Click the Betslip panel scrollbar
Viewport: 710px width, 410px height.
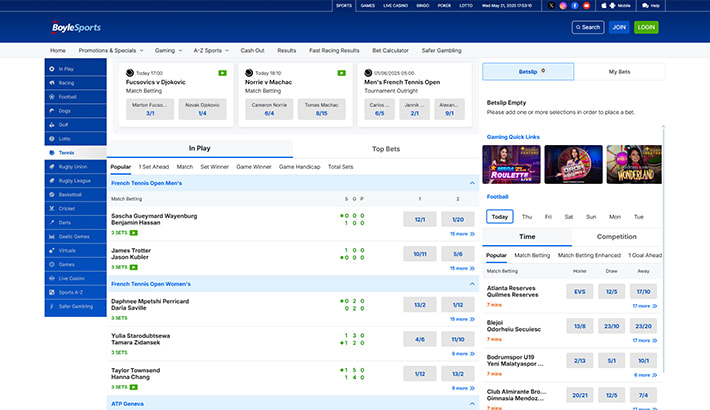663,249
